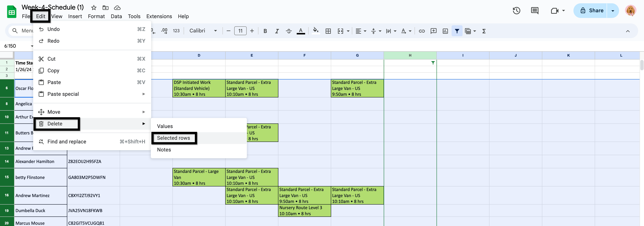644x226 pixels.
Task: Click the insert link icon
Action: [x=422, y=31]
